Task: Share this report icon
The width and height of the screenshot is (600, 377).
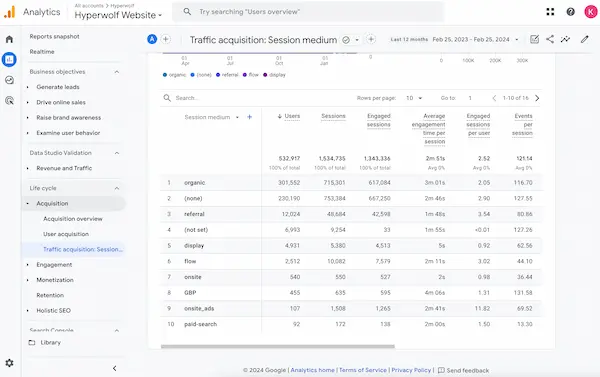Action: 550,39
